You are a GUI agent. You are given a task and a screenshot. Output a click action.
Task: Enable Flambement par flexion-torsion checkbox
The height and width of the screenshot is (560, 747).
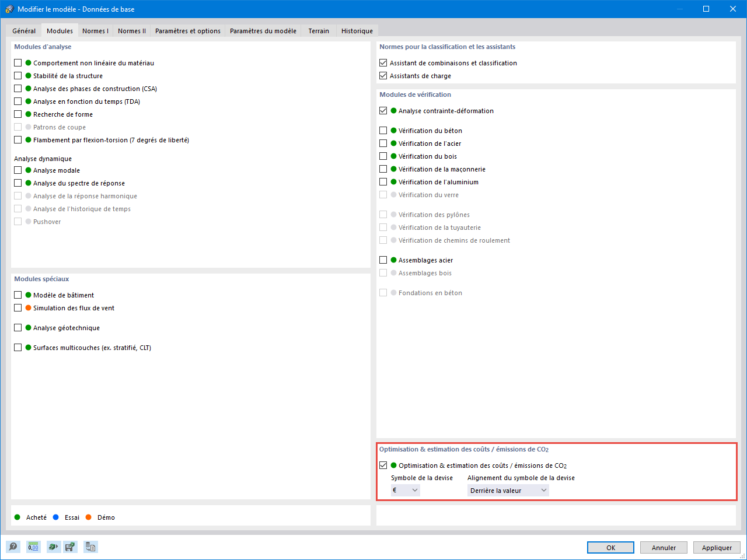coord(18,139)
